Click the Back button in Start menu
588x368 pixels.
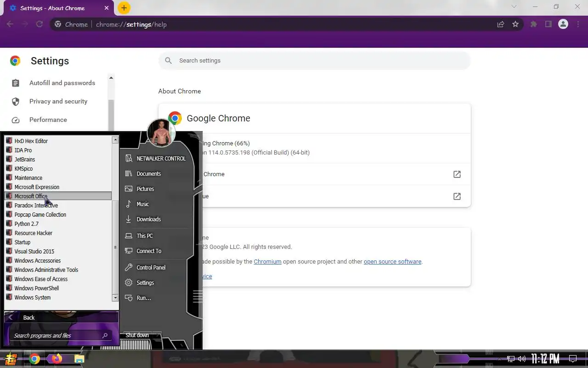(61, 317)
